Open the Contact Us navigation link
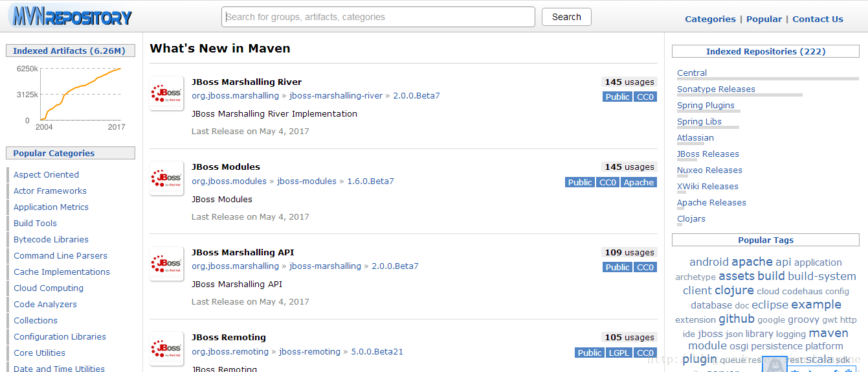This screenshot has height=372, width=868. [818, 19]
